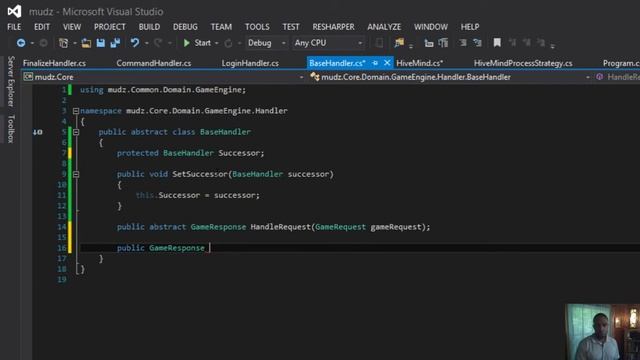Click the webcam video thumbnail
This screenshot has width=640, height=360.
pos(602,332)
